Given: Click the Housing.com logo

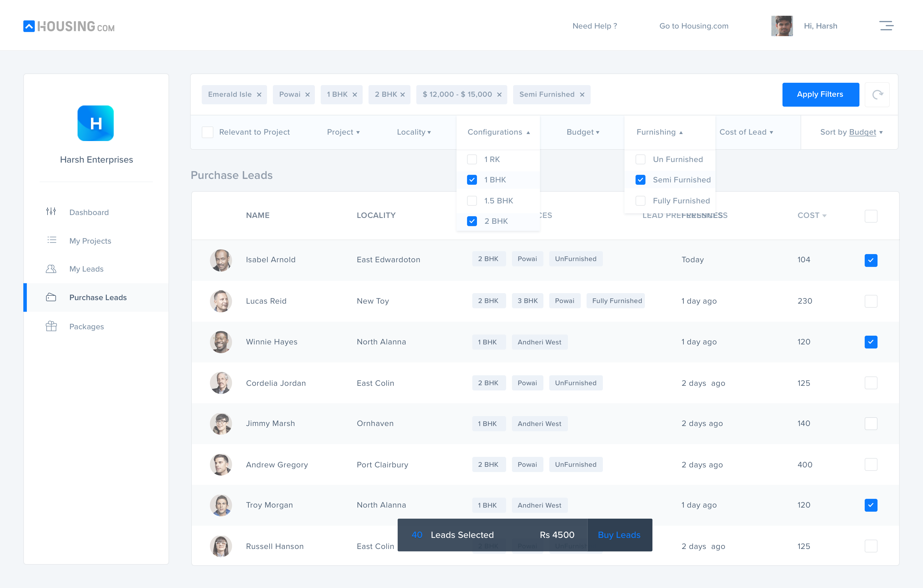Looking at the screenshot, I should click(x=69, y=26).
